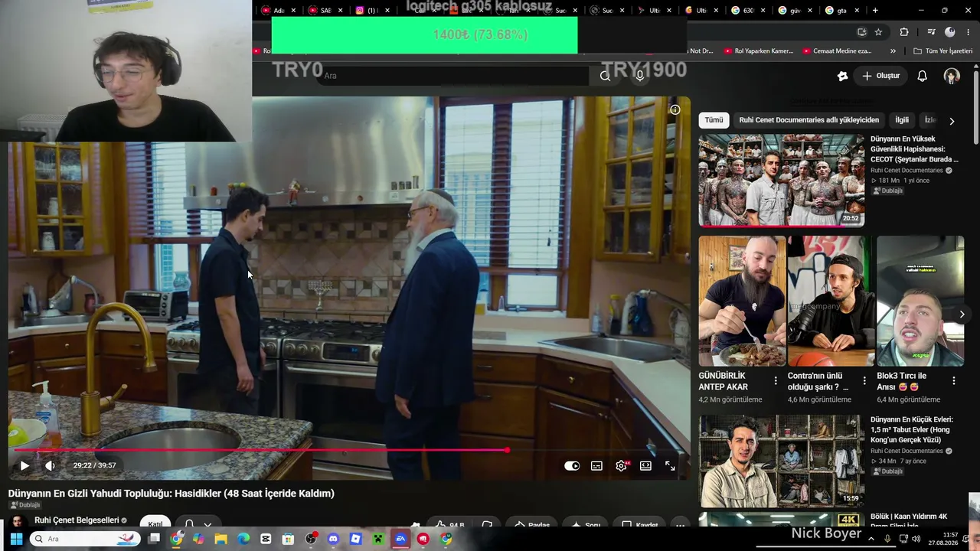Open the Dünyanın En Küçük Evleri video thumbnail
Screen dimensions: 980x551
pos(781,461)
